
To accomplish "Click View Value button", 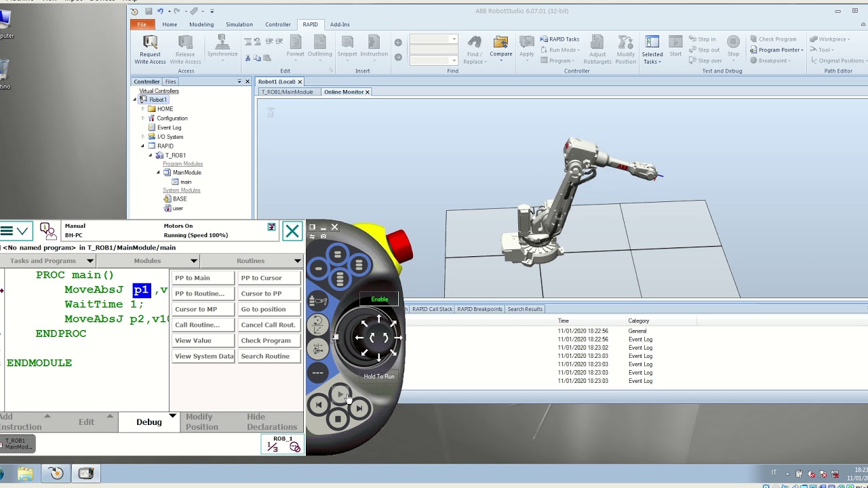I will (x=203, y=340).
